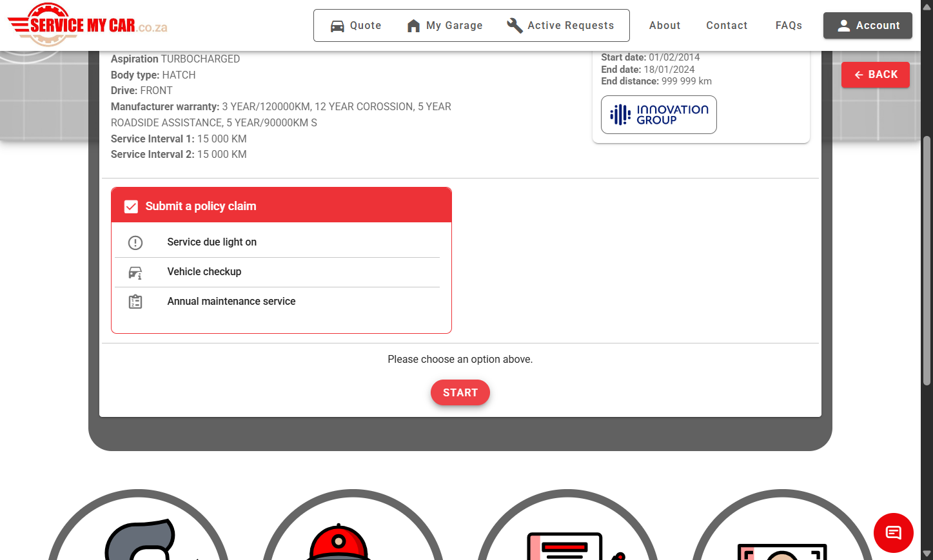The width and height of the screenshot is (933, 560).
Task: Click the scrollbar down arrow
Action: tap(927, 554)
